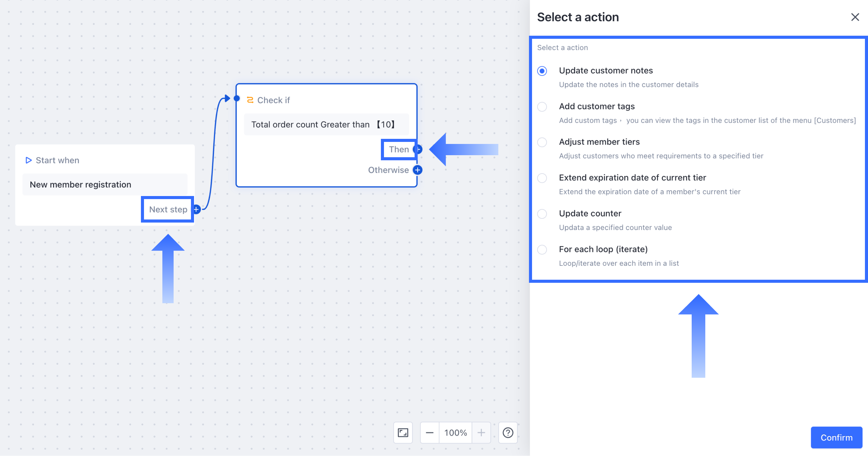
Task: Zoom in the canvas with plus icon
Action: [x=481, y=433]
